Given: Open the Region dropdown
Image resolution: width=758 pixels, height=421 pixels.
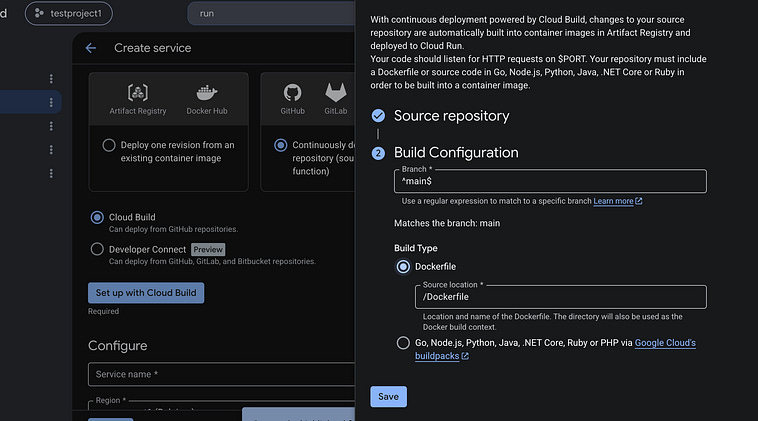Looking at the screenshot, I should click(221, 405).
